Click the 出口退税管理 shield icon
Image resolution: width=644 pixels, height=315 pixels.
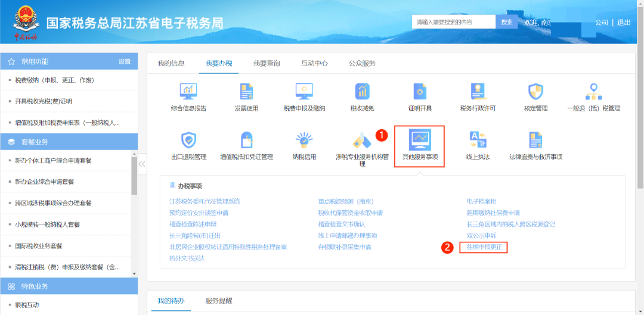(x=188, y=141)
